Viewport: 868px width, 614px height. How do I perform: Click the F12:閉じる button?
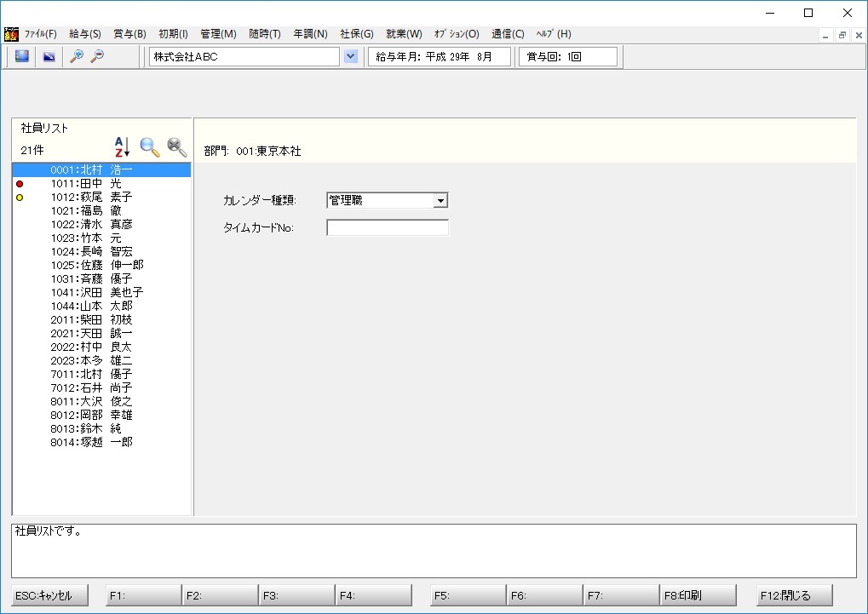795,596
